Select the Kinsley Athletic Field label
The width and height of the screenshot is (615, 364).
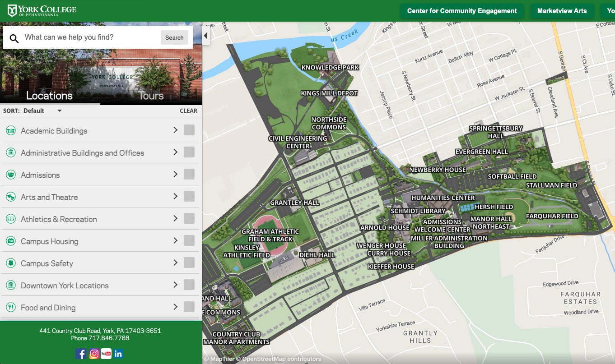[247, 251]
